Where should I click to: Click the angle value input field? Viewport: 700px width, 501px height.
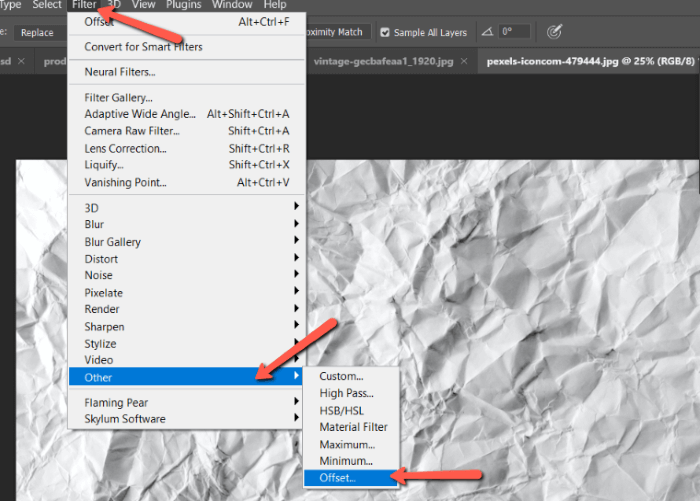pyautogui.click(x=515, y=32)
